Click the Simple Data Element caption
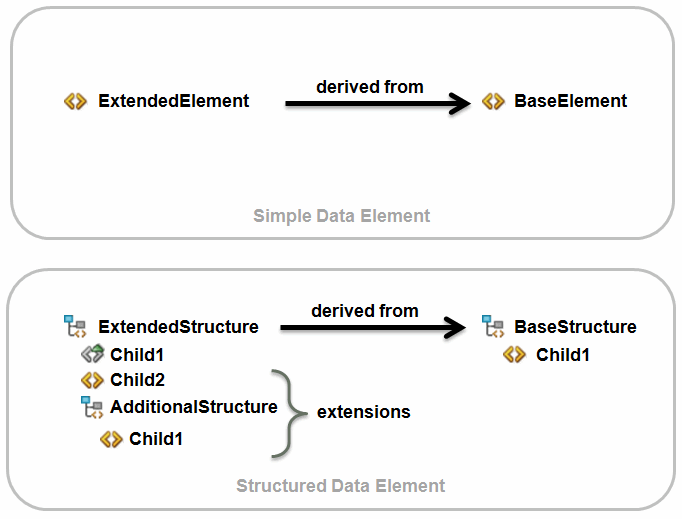This screenshot has width=682, height=519. [341, 216]
